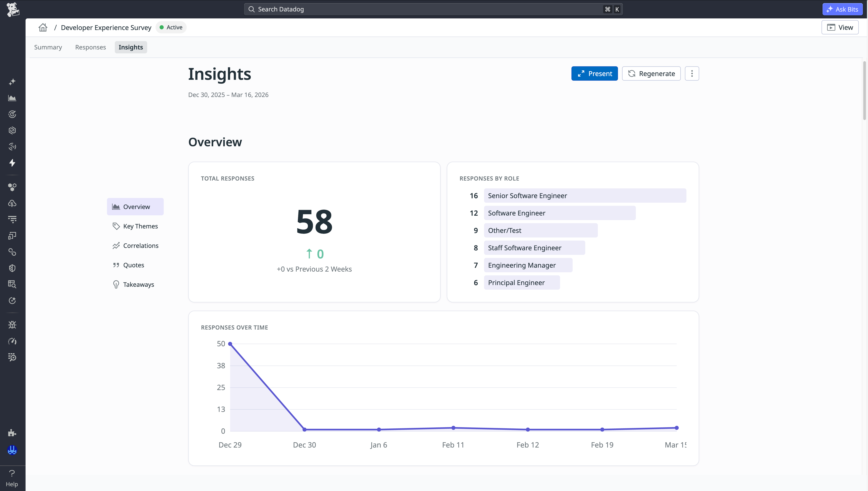Switch to the Responses tab
Viewport: 868px width, 491px height.
pos(90,47)
